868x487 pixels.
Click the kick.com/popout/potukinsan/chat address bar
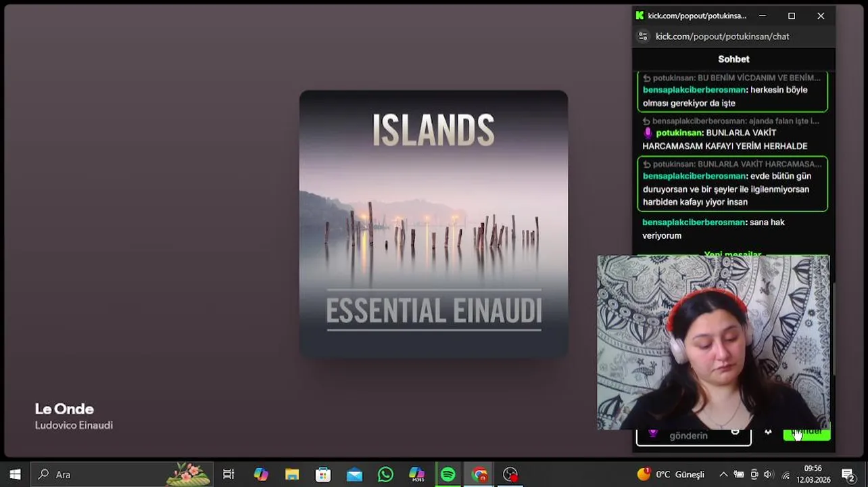pyautogui.click(x=722, y=36)
